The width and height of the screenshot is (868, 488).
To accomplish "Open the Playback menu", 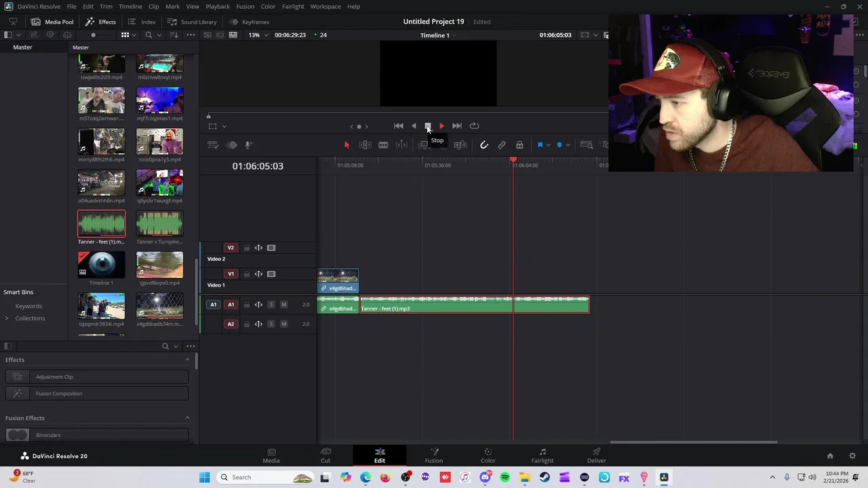I will [x=218, y=7].
